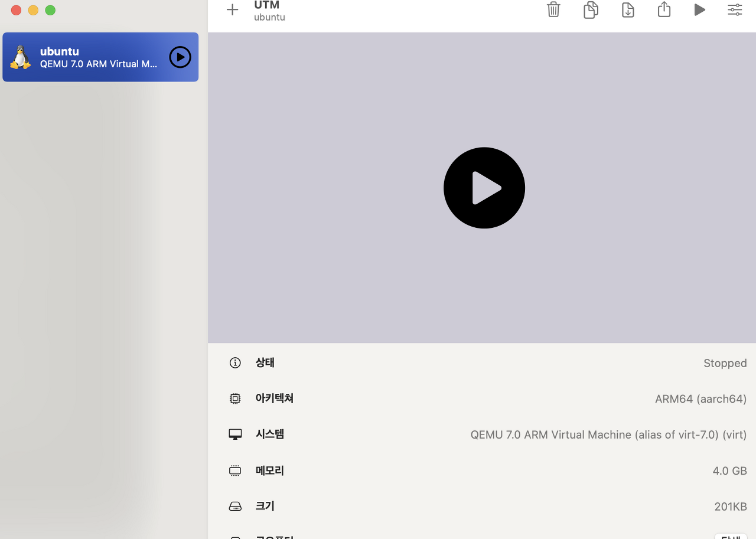This screenshot has height=539, width=756.
Task: Delete the selected VM with trash icon
Action: click(x=553, y=9)
